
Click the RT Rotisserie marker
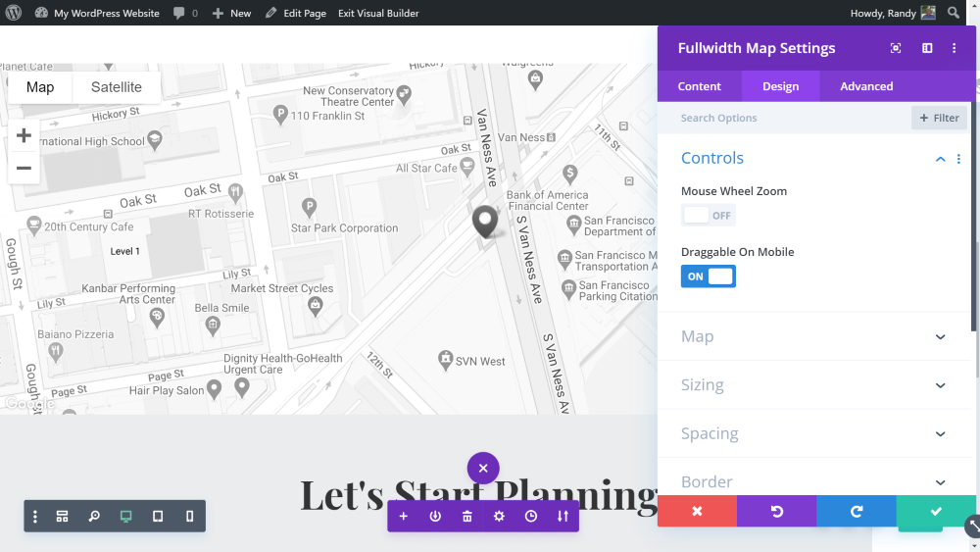[235, 192]
